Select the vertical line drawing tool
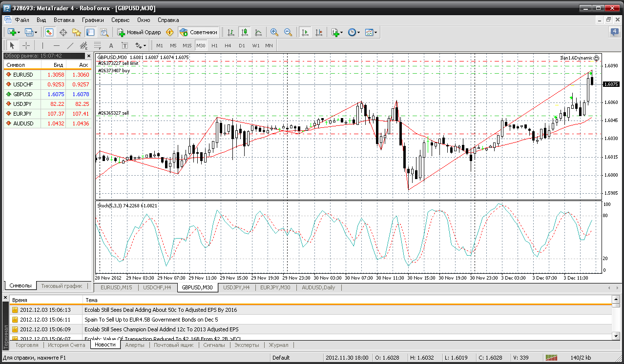 coord(42,45)
